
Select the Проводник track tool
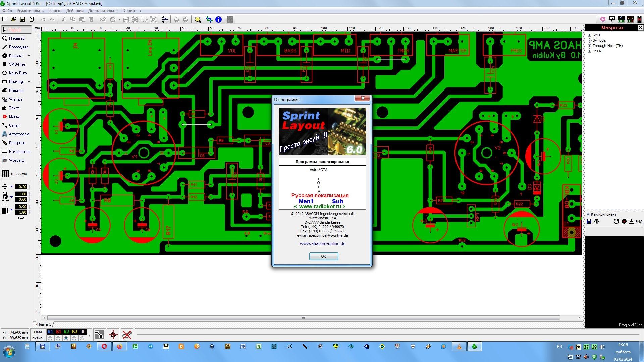point(15,47)
